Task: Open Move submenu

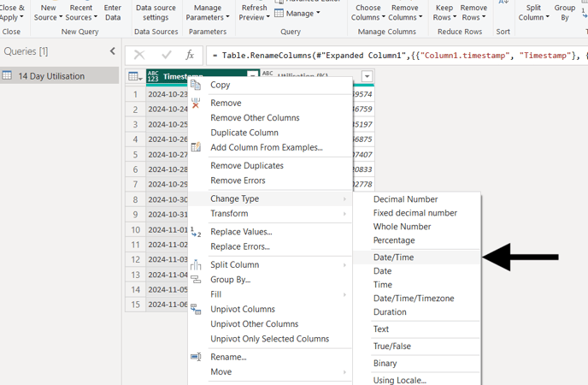Action: pyautogui.click(x=270, y=372)
